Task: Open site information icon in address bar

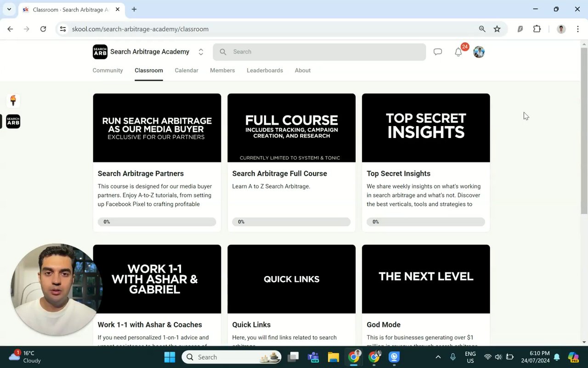Action: click(x=63, y=29)
